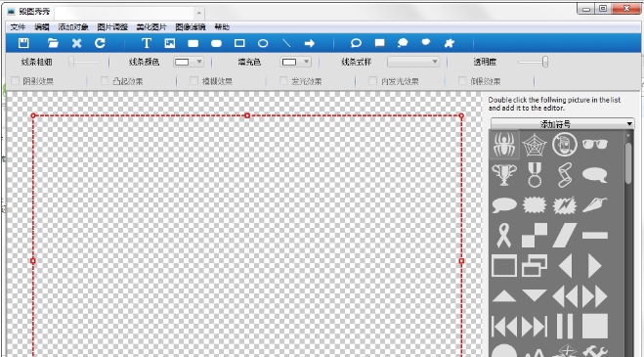Image resolution: width=644 pixels, height=357 pixels.
Task: Pick the awareness ribbon symbol
Action: 504,236
